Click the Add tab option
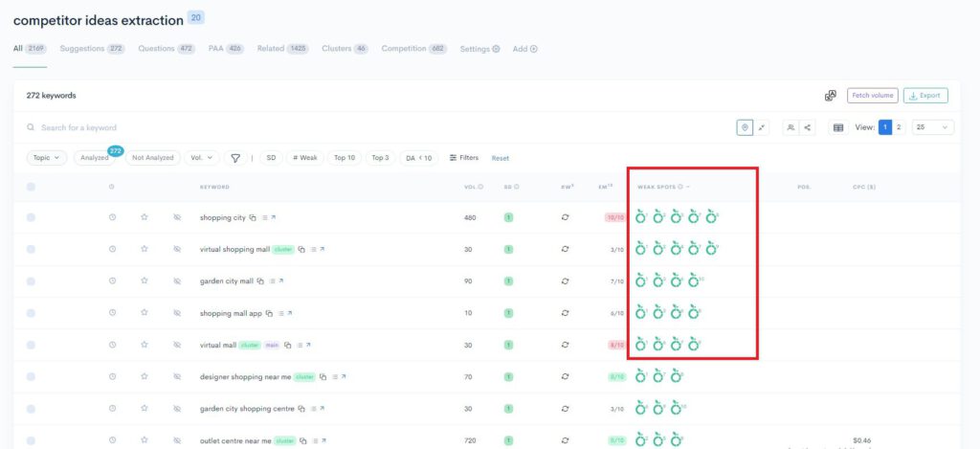 [525, 49]
